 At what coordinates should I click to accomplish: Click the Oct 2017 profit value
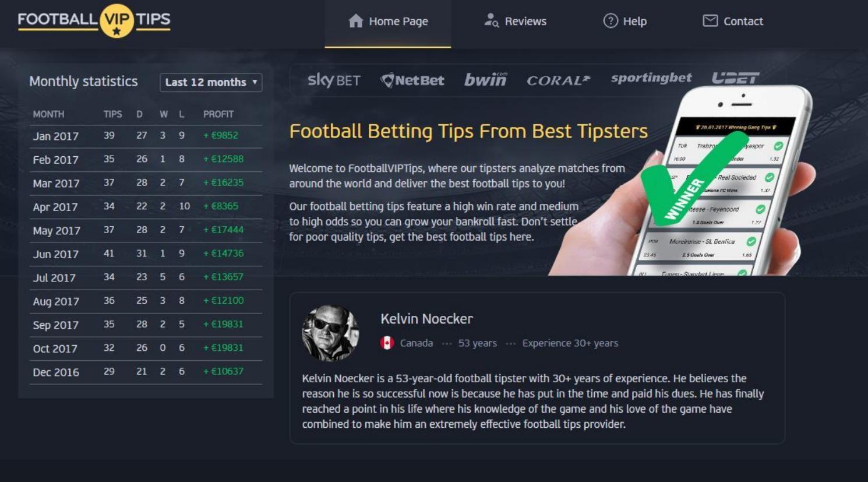[x=223, y=348]
